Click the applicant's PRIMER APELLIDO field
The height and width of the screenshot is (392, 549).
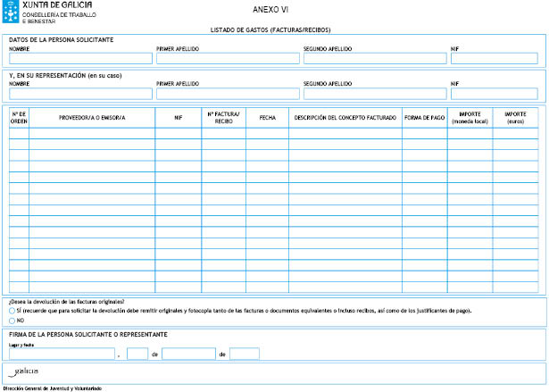pyautogui.click(x=227, y=59)
